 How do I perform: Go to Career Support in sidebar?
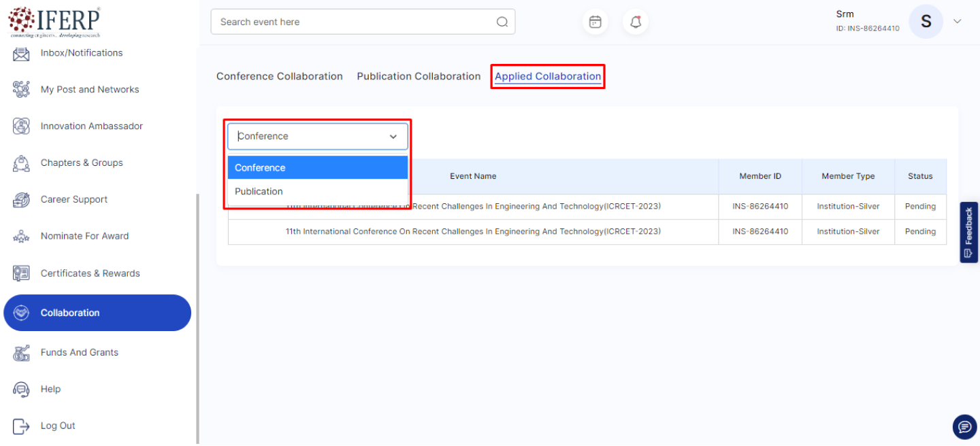(73, 199)
